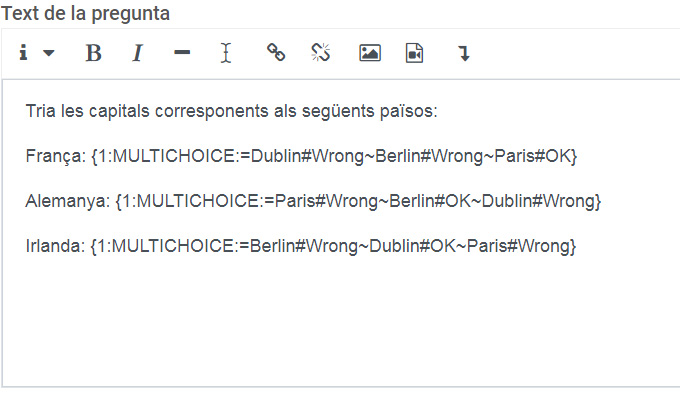Viewport: 680px width, 402px height.
Task: Insert a link with the chain icon
Action: click(276, 54)
